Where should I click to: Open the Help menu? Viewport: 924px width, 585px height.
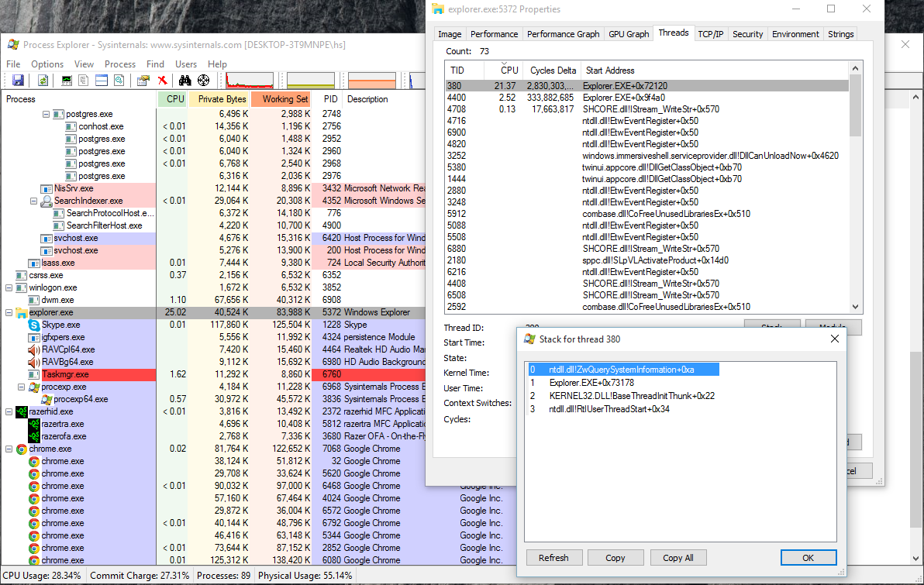coord(217,64)
